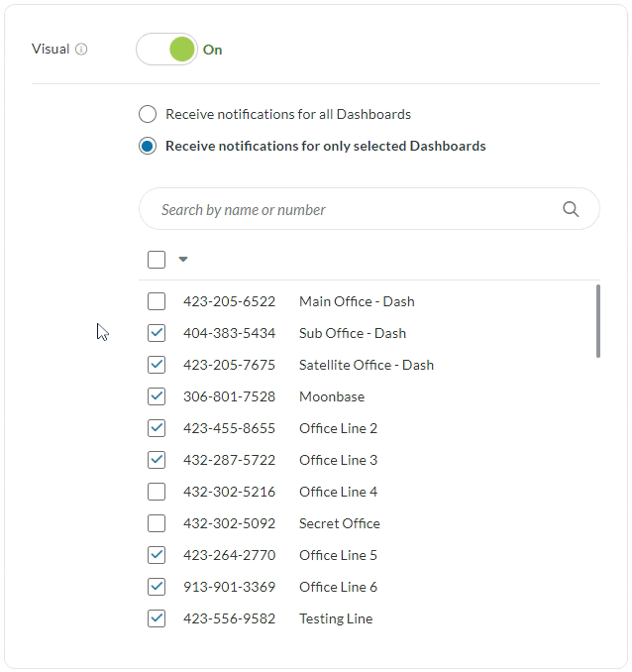This screenshot has width=632, height=672.
Task: Check the select-all checkbox above the list
Action: (157, 260)
